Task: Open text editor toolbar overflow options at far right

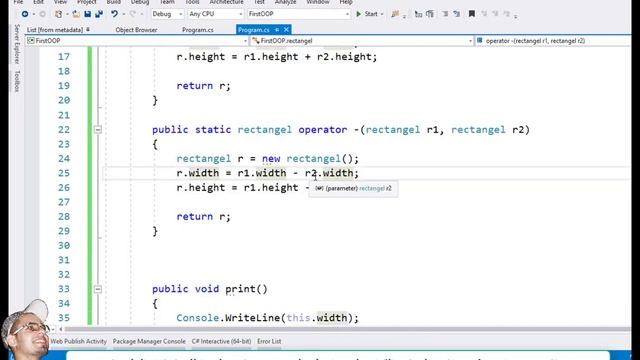Action: pos(516,16)
